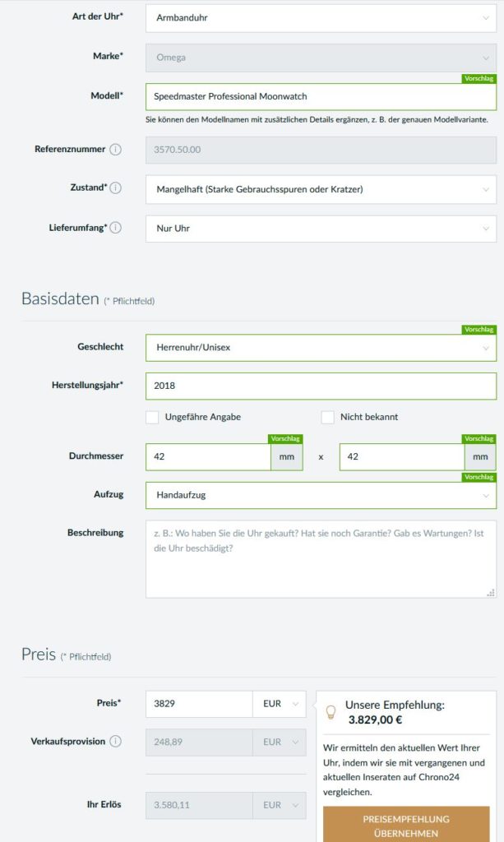504x842 pixels.
Task: Click the info icon next to Zustand
Action: point(115,187)
